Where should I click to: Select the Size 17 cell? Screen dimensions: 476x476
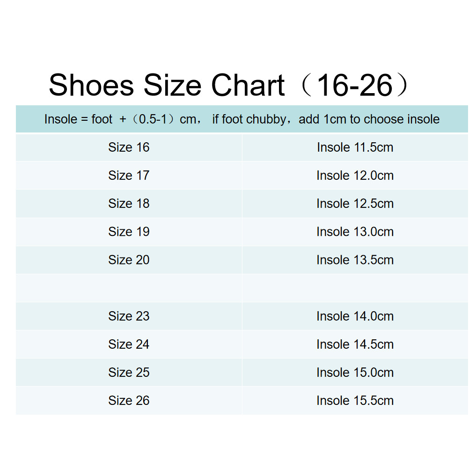point(129,175)
